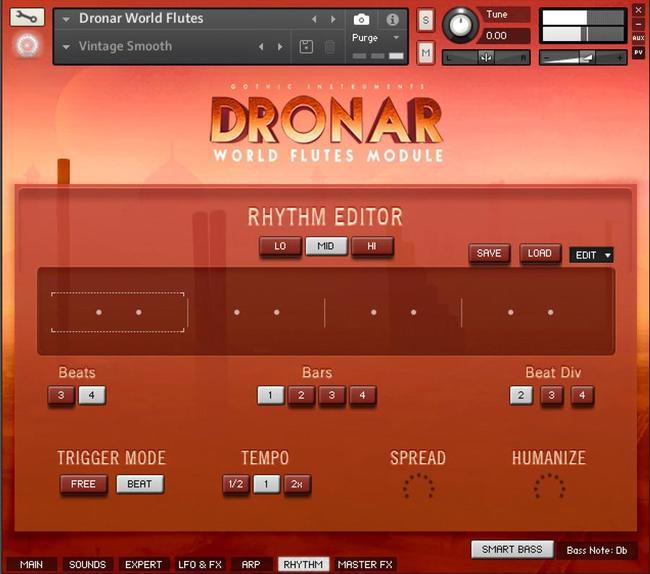
Task: Switch to the RHYTHM tab
Action: (x=303, y=564)
